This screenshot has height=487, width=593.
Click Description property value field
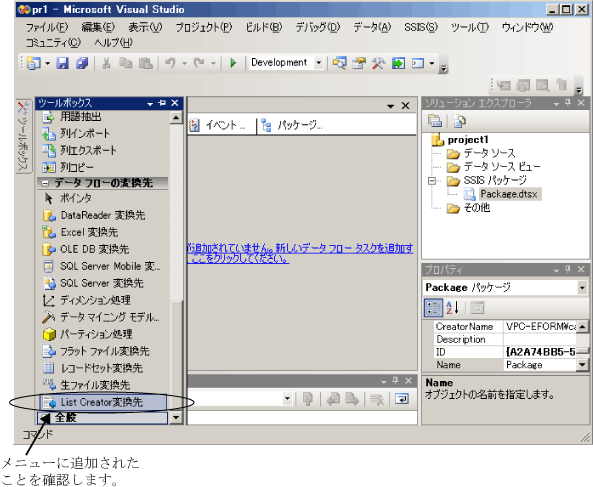point(540,339)
